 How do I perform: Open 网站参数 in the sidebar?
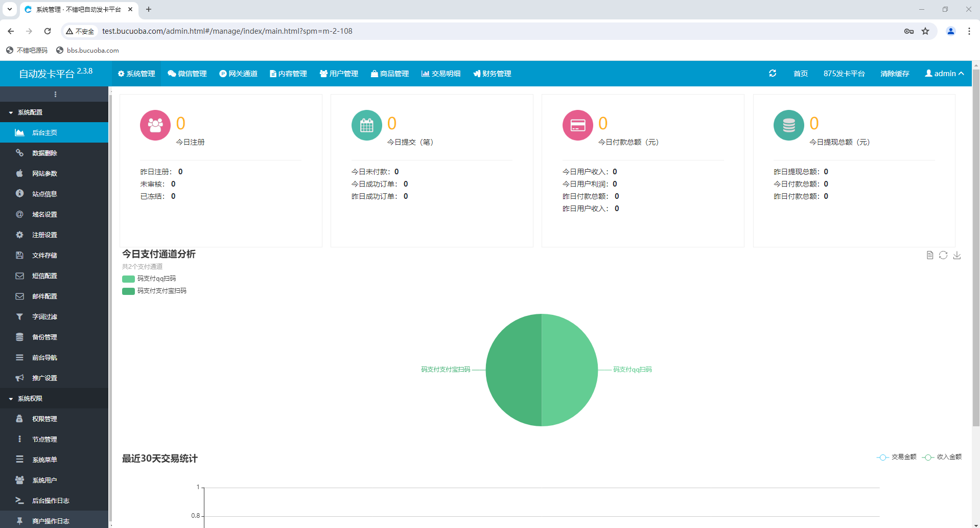[x=44, y=174]
